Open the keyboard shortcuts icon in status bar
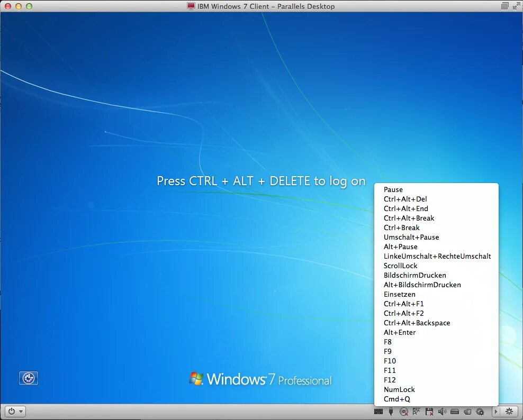 tap(378, 412)
